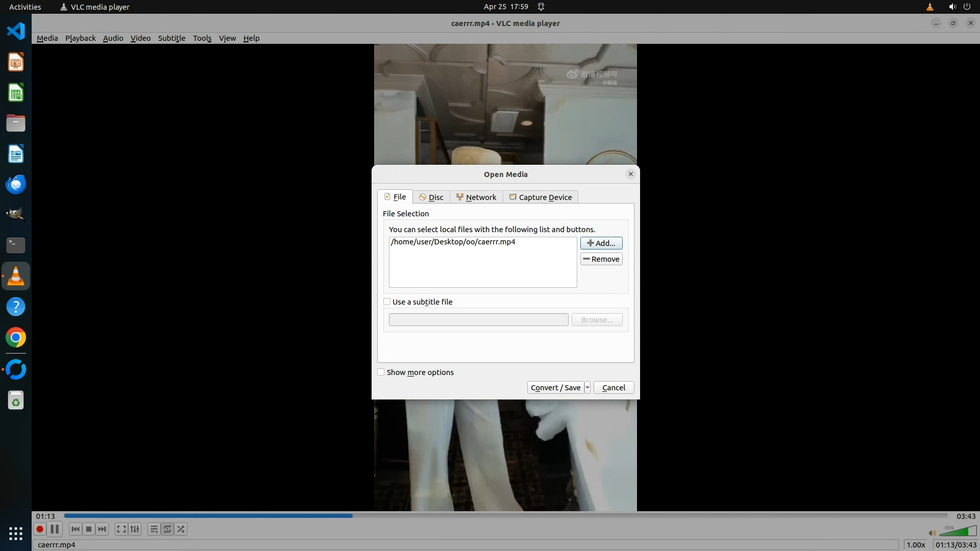Check 'Show more options' box

[381, 372]
